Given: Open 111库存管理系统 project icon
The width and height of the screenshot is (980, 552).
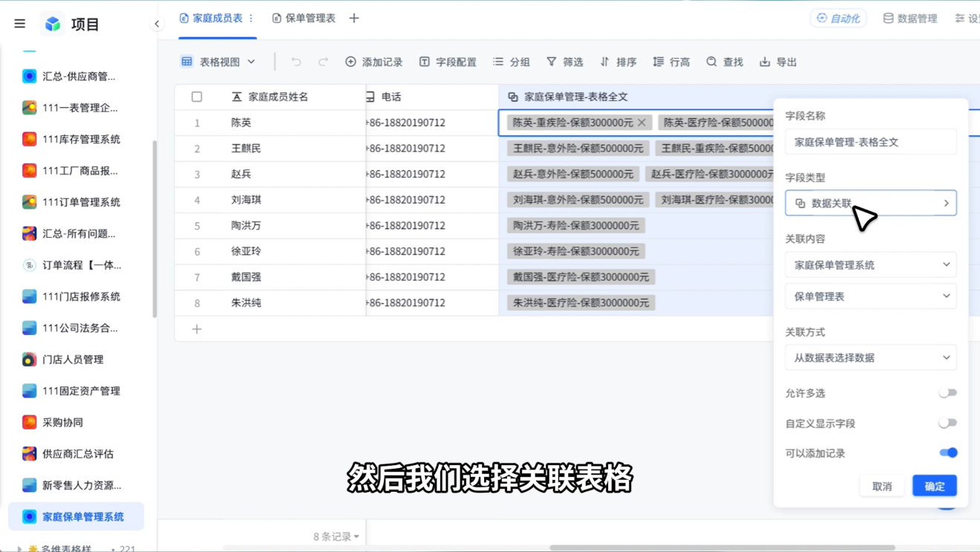Looking at the screenshot, I should (30, 139).
